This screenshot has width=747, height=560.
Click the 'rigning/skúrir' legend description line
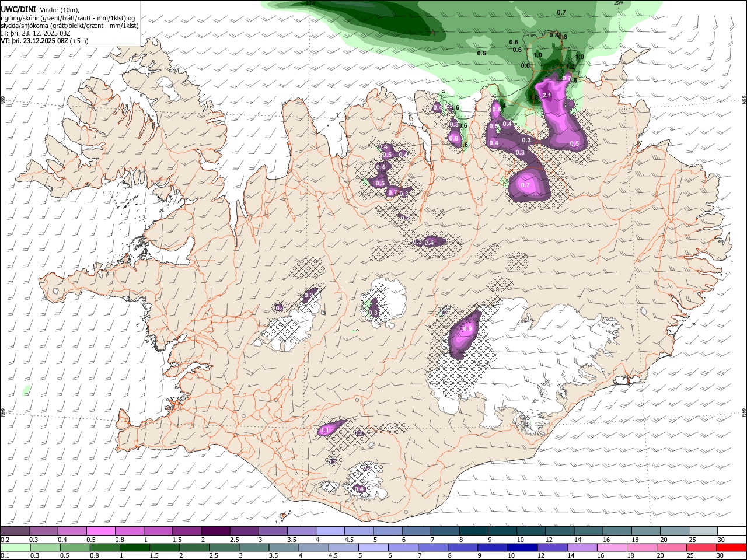point(69,18)
